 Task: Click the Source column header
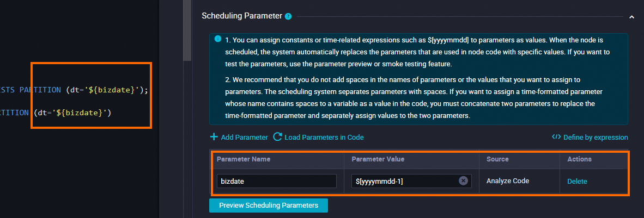[x=497, y=159]
